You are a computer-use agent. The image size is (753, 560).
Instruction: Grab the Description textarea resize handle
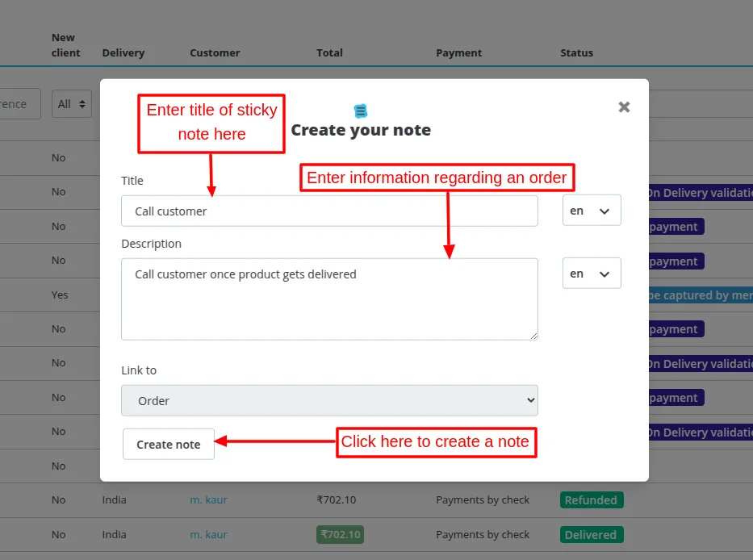(533, 335)
